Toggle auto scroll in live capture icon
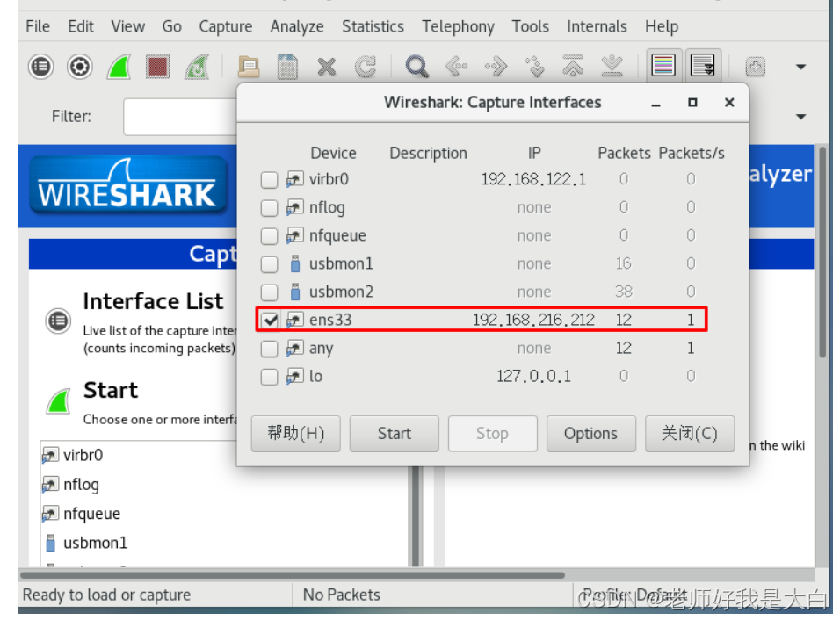 coord(702,67)
